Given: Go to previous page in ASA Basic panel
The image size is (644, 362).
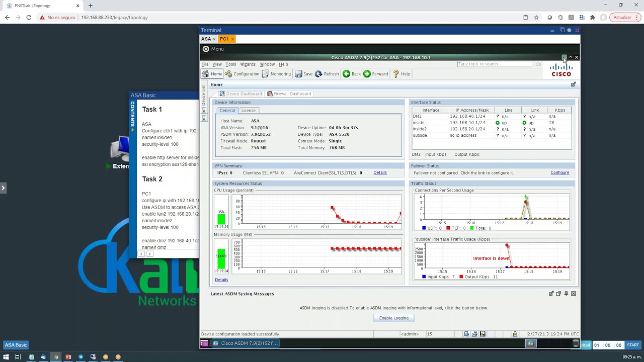Looking at the screenshot, I should point(141,254).
